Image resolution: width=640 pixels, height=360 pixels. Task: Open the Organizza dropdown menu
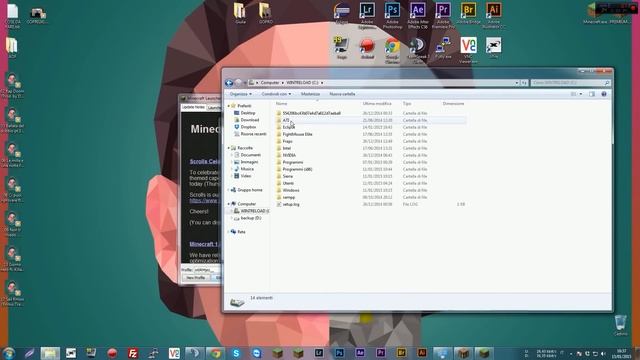pos(240,94)
